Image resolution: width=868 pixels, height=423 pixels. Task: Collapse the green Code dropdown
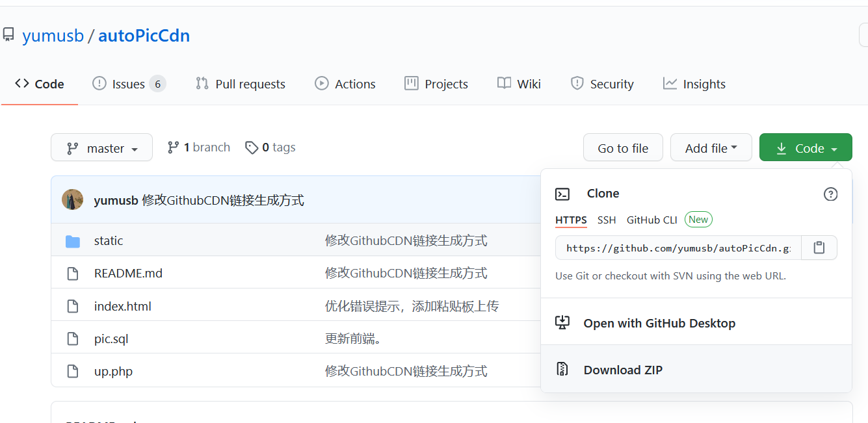(805, 148)
